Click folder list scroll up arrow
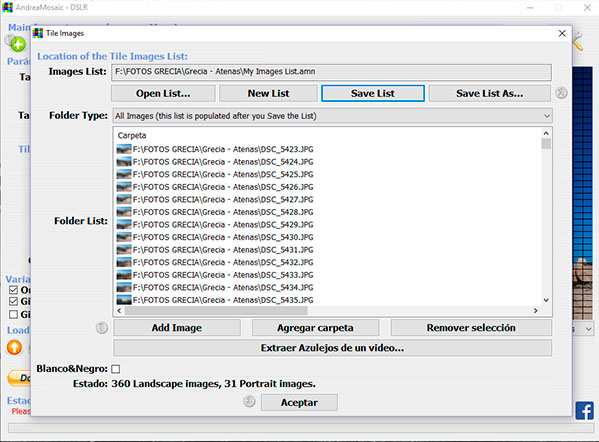Screen dimensions: 599x442 click(546, 133)
